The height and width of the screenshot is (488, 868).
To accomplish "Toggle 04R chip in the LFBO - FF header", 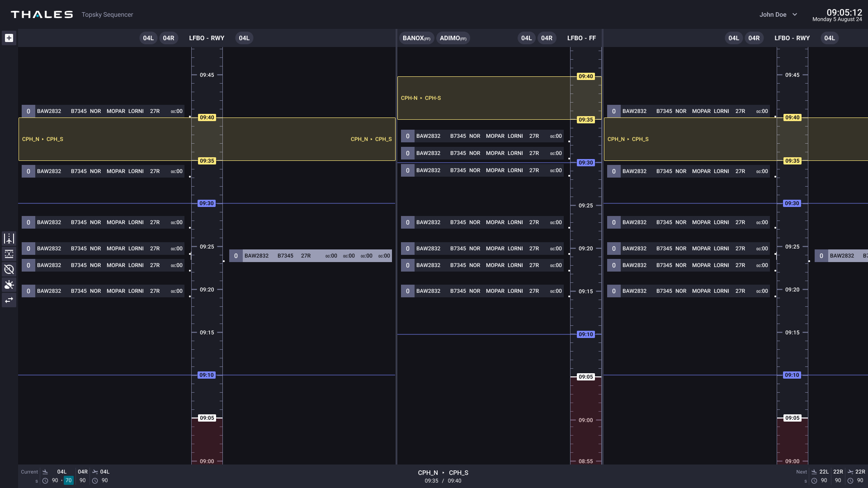I will click(547, 38).
